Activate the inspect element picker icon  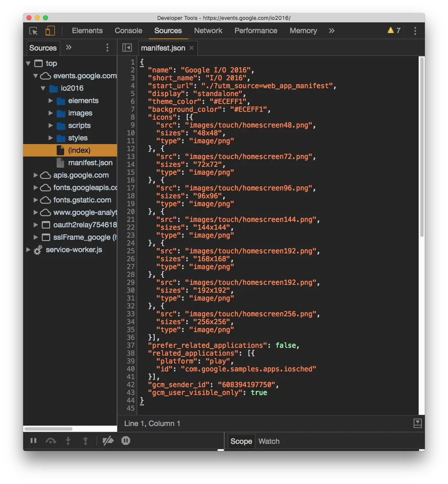coord(33,31)
